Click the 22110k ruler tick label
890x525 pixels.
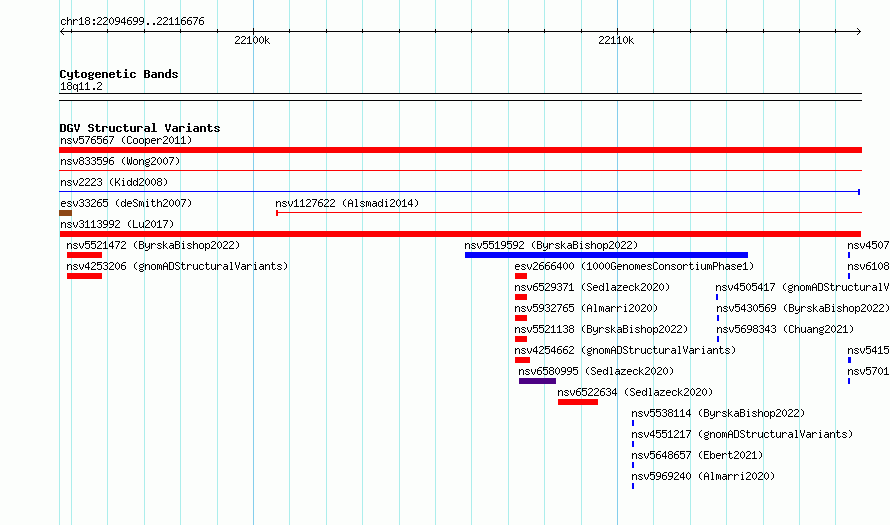point(616,40)
